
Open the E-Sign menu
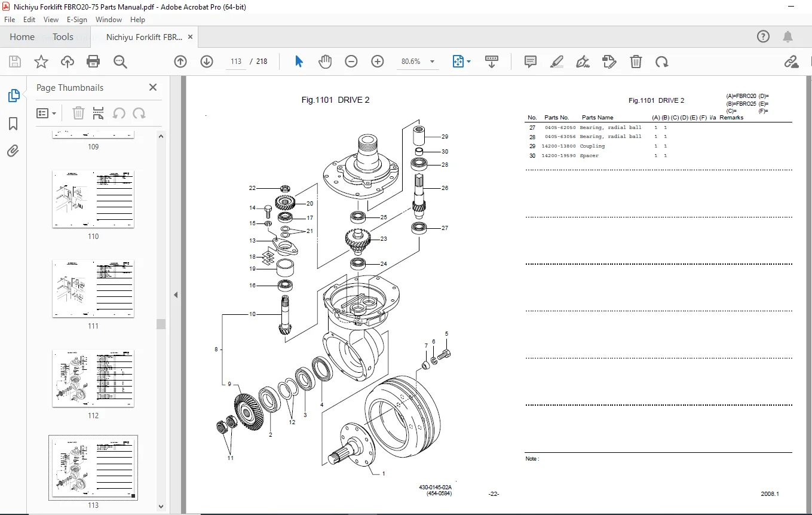point(77,20)
